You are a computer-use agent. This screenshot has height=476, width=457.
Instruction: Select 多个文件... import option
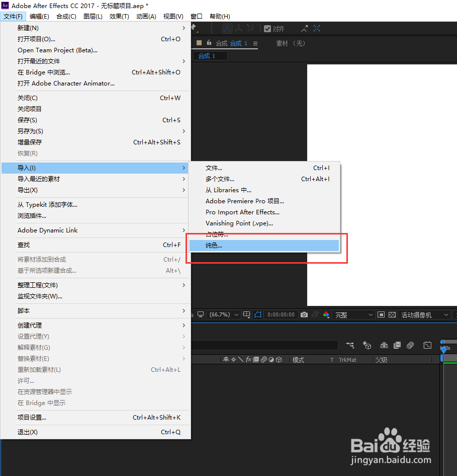click(x=264, y=179)
